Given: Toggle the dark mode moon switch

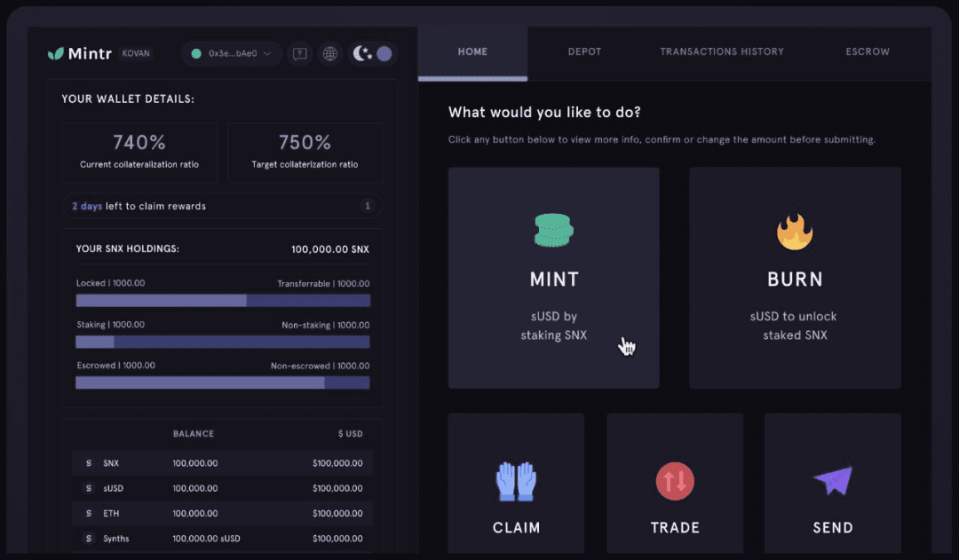Looking at the screenshot, I should click(x=373, y=54).
